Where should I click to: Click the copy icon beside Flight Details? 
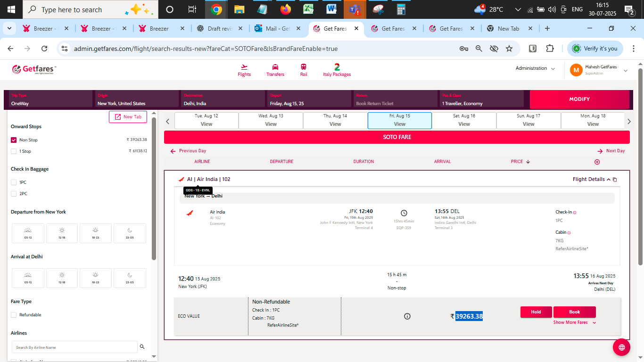coord(615,180)
